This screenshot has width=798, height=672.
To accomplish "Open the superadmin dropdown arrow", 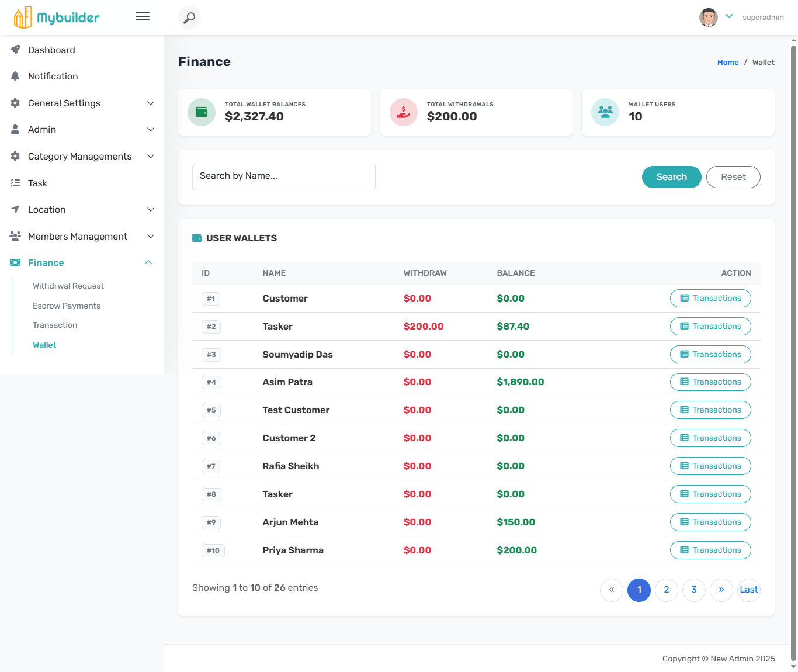I will (x=729, y=16).
